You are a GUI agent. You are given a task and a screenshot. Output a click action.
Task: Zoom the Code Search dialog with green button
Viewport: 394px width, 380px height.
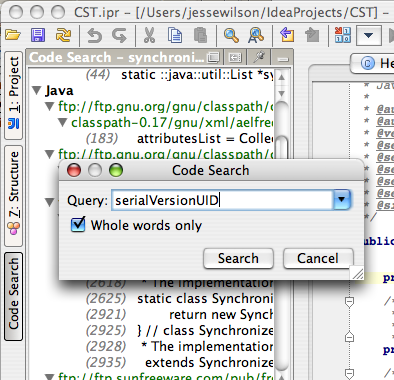pos(116,170)
